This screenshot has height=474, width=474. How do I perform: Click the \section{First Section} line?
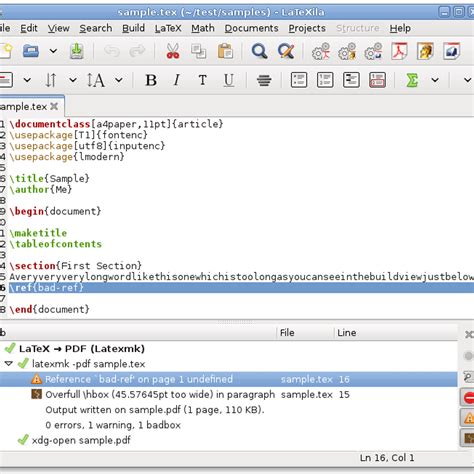pos(75,266)
